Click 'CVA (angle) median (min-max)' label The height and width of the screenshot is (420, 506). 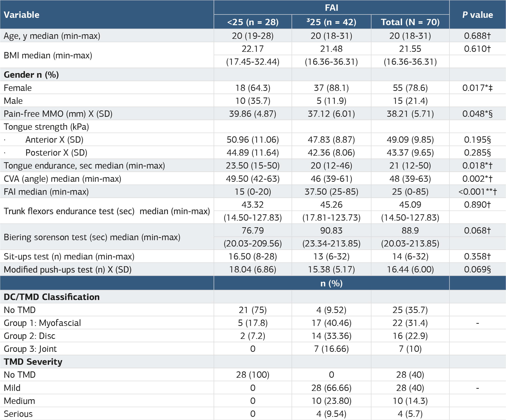point(62,179)
